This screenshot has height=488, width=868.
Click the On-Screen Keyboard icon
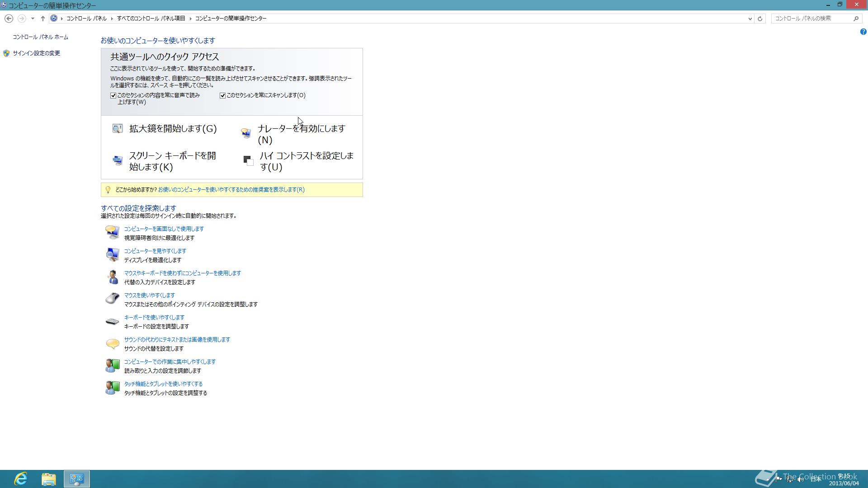click(118, 160)
